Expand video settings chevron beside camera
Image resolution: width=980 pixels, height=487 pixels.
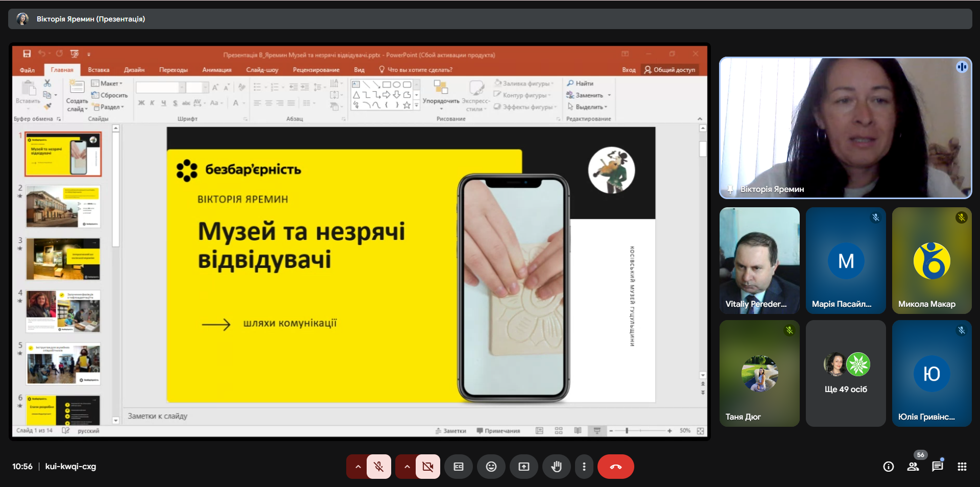tap(407, 467)
